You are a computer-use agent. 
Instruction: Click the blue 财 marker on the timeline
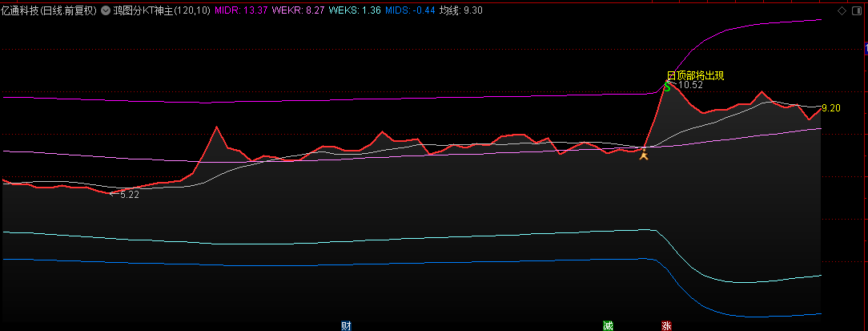coord(346,326)
